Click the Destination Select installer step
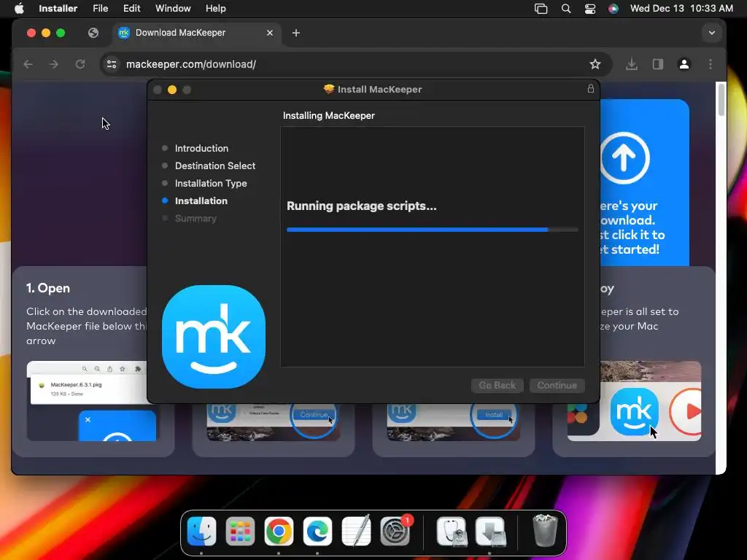Image resolution: width=747 pixels, height=560 pixels. [x=215, y=166]
